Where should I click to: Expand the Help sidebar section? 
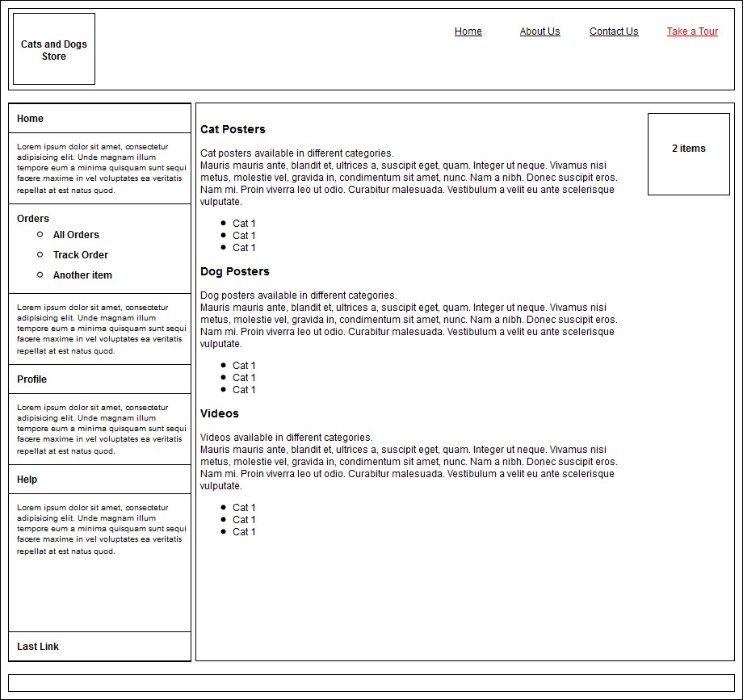coord(99,480)
